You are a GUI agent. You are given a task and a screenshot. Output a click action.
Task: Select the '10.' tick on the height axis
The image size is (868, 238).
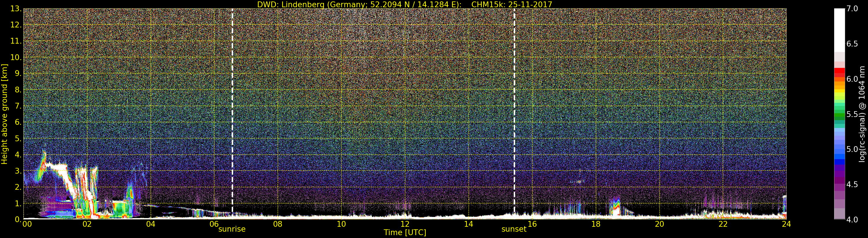[16, 57]
